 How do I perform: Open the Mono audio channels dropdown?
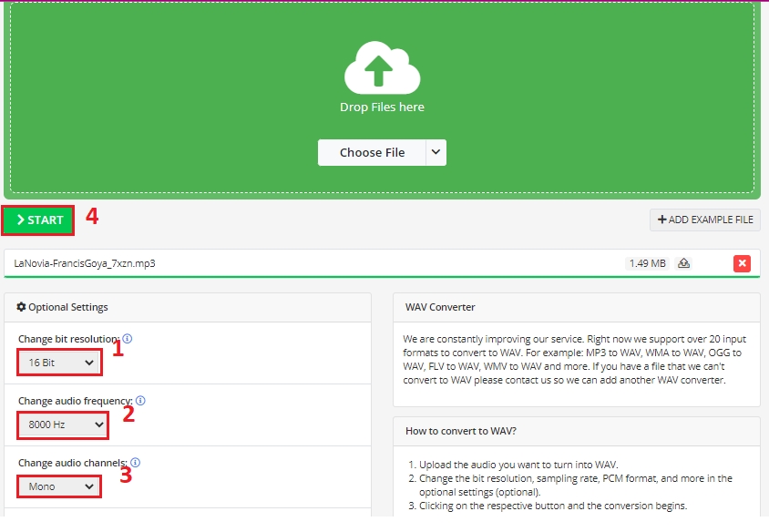60,486
